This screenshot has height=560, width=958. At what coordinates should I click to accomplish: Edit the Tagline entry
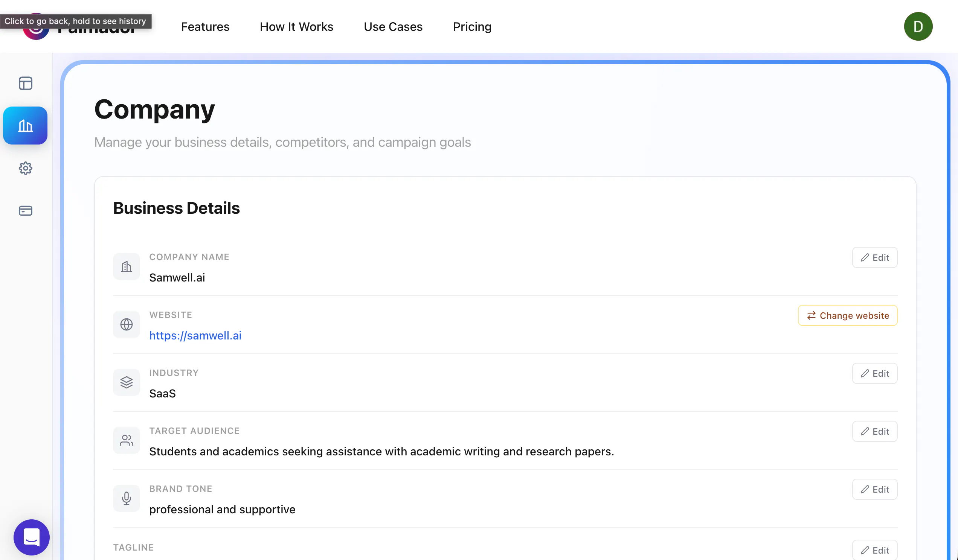(875, 550)
